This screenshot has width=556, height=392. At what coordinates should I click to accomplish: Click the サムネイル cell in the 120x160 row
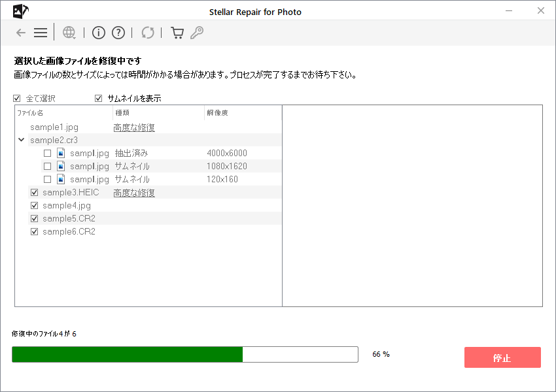pyautogui.click(x=132, y=179)
